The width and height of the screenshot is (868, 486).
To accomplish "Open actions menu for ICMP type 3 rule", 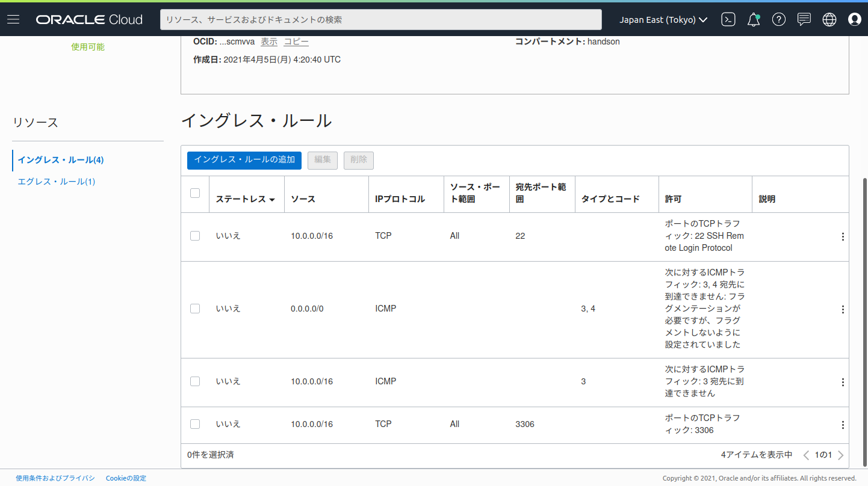I will (x=843, y=383).
